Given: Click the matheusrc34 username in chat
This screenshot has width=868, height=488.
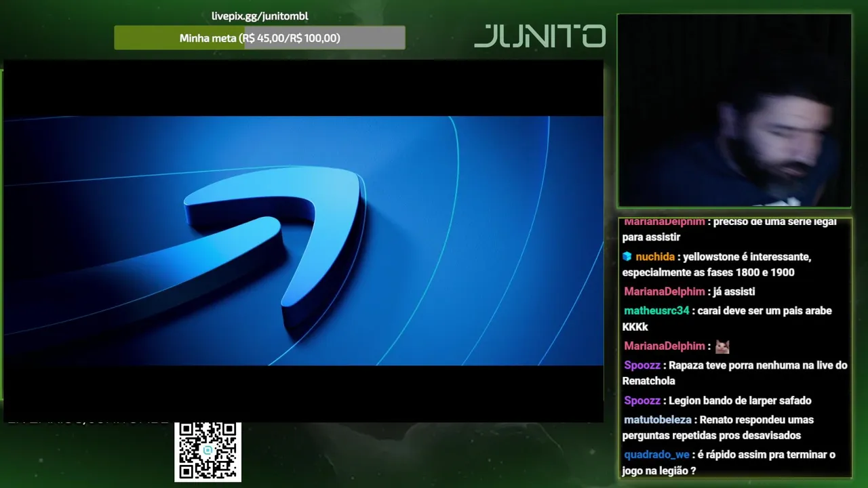Looking at the screenshot, I should pos(656,310).
